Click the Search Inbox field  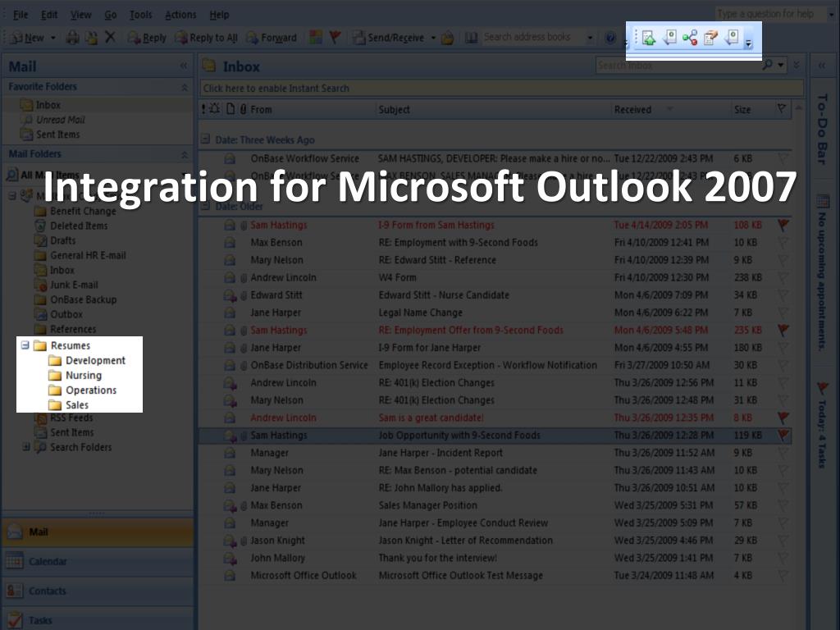pos(678,65)
